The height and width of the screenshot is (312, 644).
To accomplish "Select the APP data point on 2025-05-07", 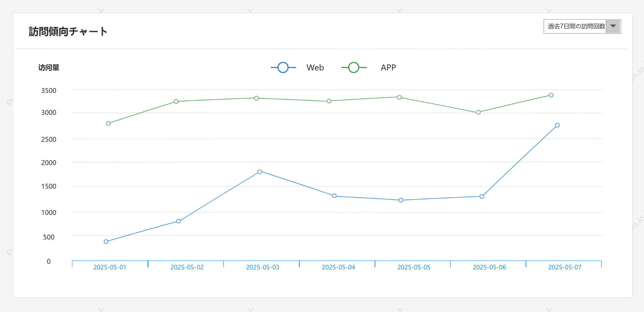I will click(551, 95).
